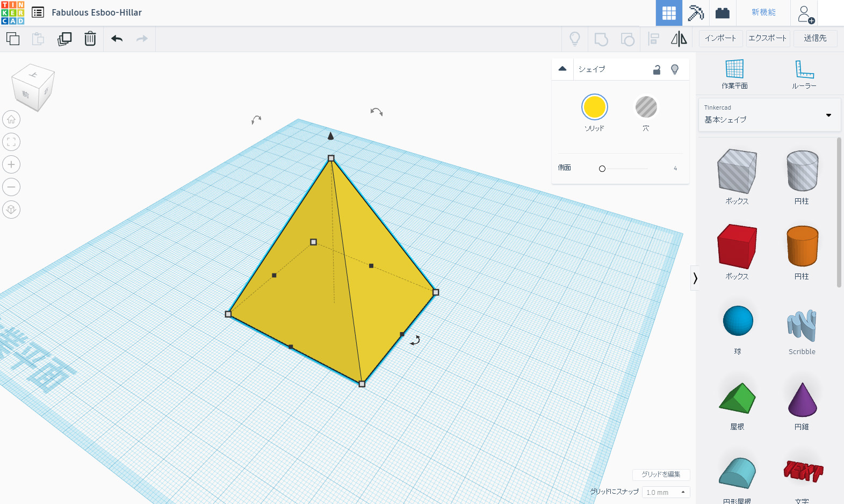Collapse the shape inspector panel arrow
This screenshot has width=844, height=504.
(x=562, y=69)
